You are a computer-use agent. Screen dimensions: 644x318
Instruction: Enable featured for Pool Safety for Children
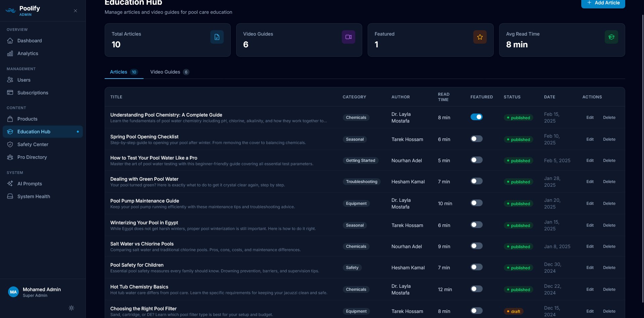pyautogui.click(x=477, y=267)
